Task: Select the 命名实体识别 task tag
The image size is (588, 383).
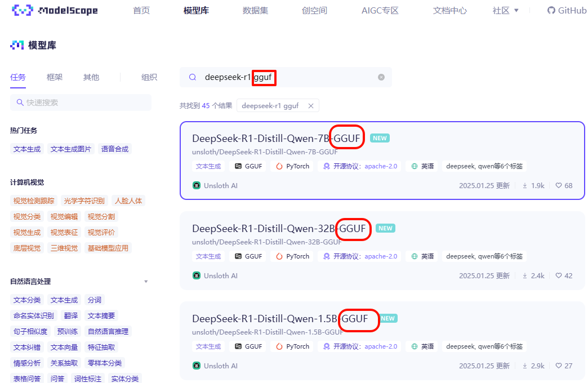Action: pos(34,315)
